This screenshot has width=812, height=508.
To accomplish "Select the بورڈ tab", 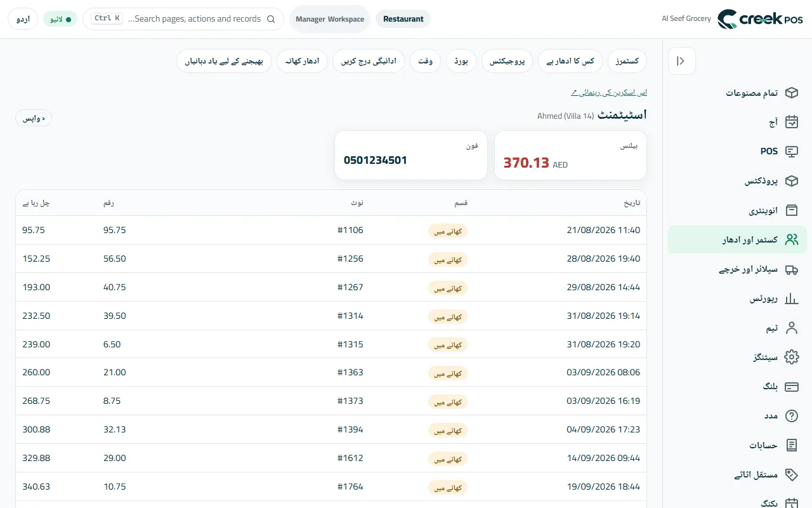I will coord(461,61).
